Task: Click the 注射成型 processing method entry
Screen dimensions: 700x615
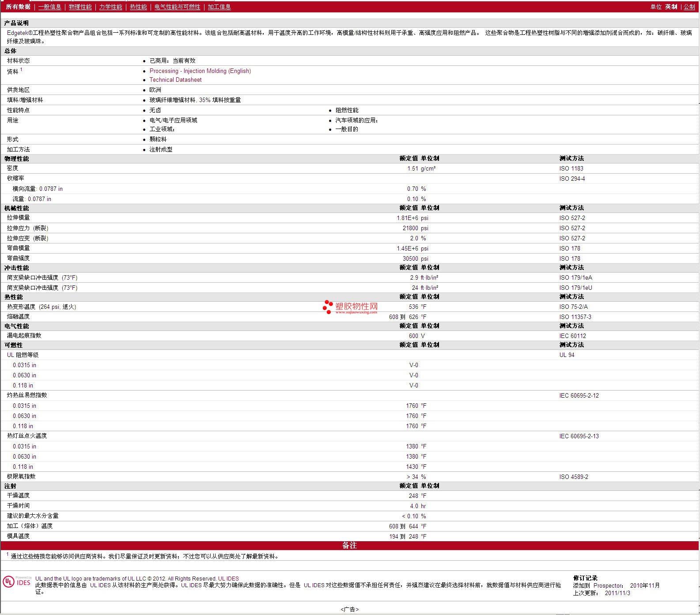Action: click(161, 150)
